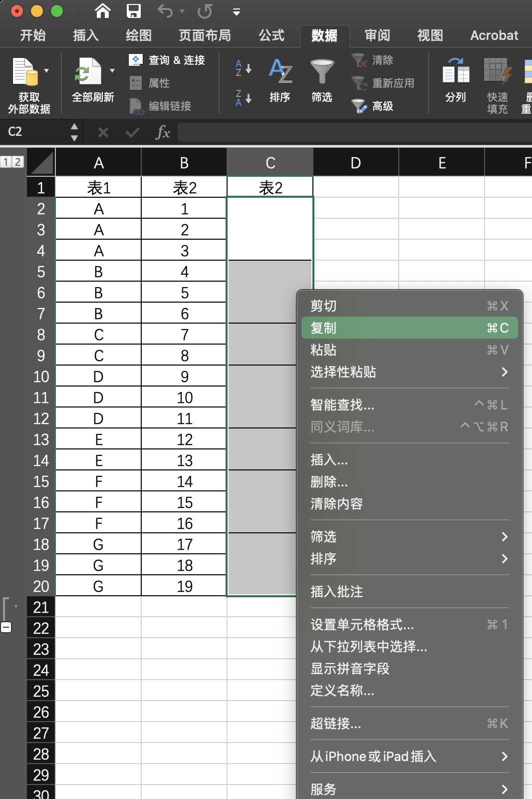
Task: Switch to the 审阅 tab
Action: (x=377, y=35)
